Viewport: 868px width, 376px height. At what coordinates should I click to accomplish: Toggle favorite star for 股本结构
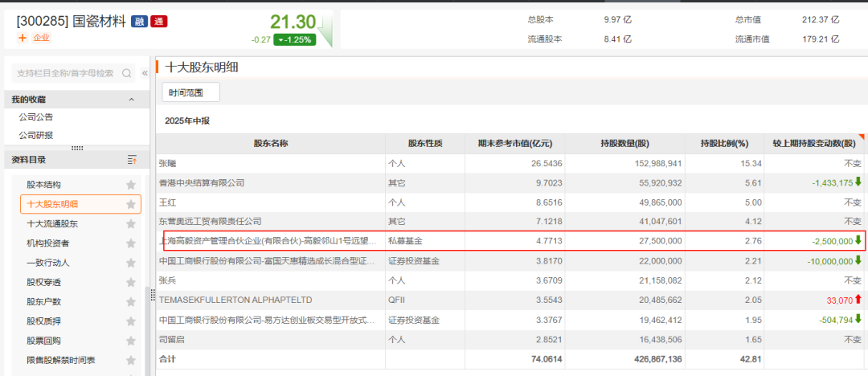(131, 185)
